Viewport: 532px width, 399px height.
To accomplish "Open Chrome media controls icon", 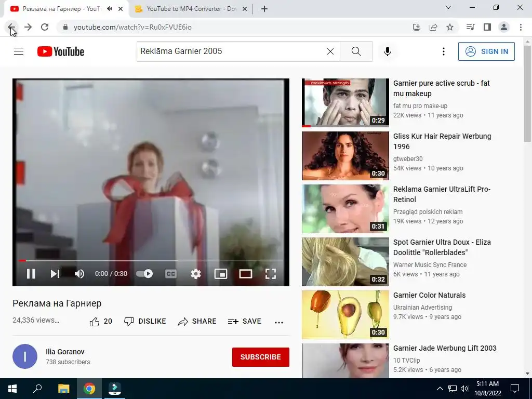I will (470, 27).
